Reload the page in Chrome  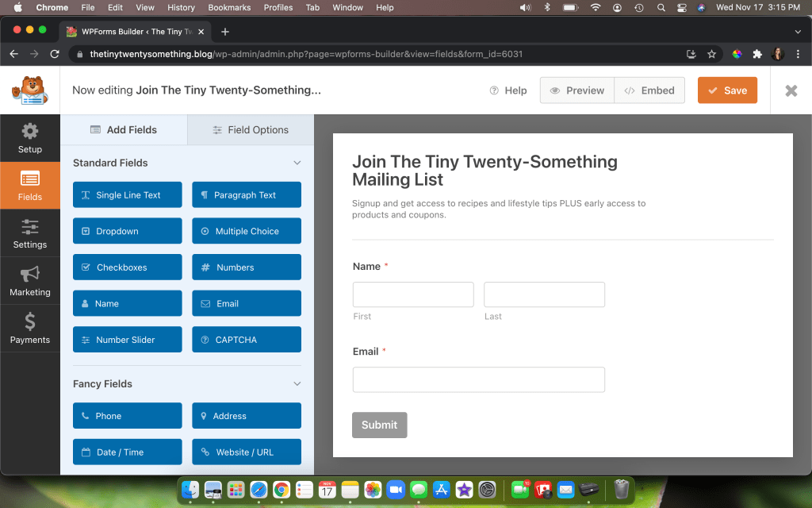pos(55,54)
